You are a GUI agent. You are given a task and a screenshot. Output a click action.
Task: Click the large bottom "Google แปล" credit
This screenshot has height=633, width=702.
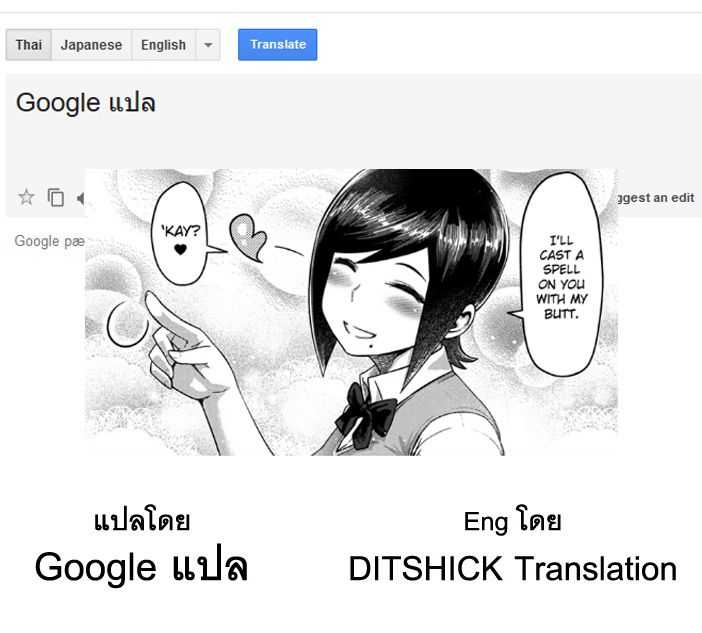(141, 567)
